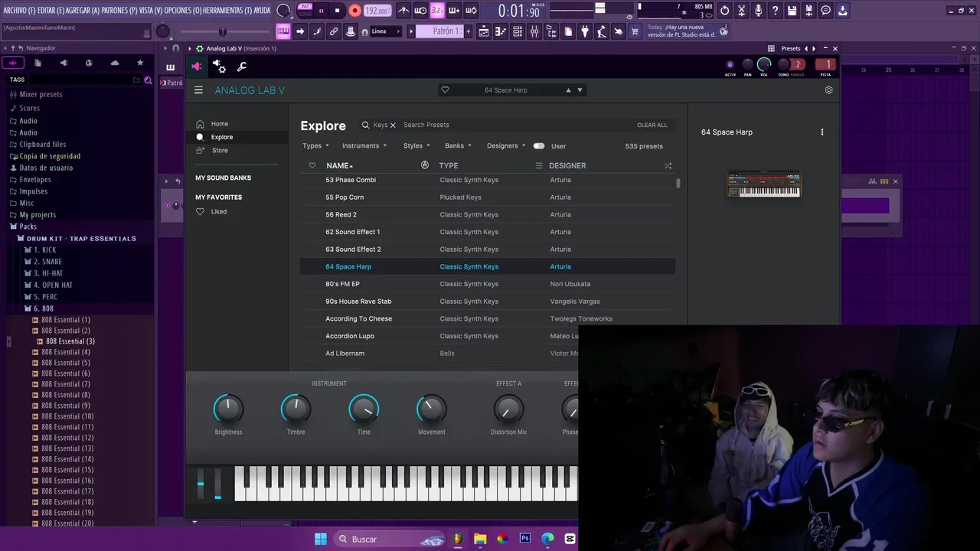Click the microphone one-click recording icon
Viewport: 980px width, 551px height.
pos(758,11)
